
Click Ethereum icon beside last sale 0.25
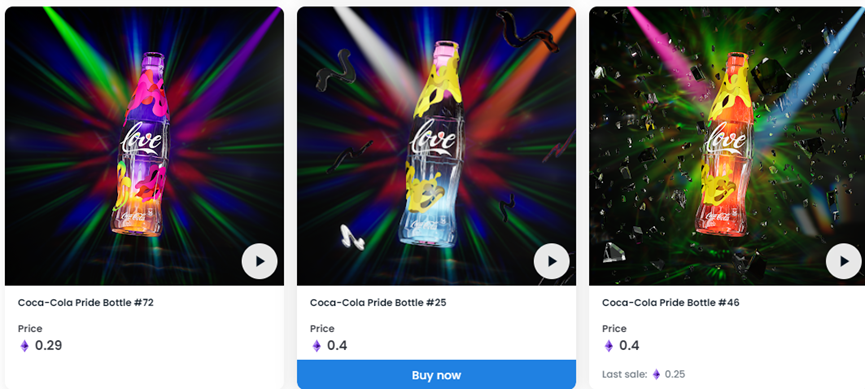[x=656, y=374]
